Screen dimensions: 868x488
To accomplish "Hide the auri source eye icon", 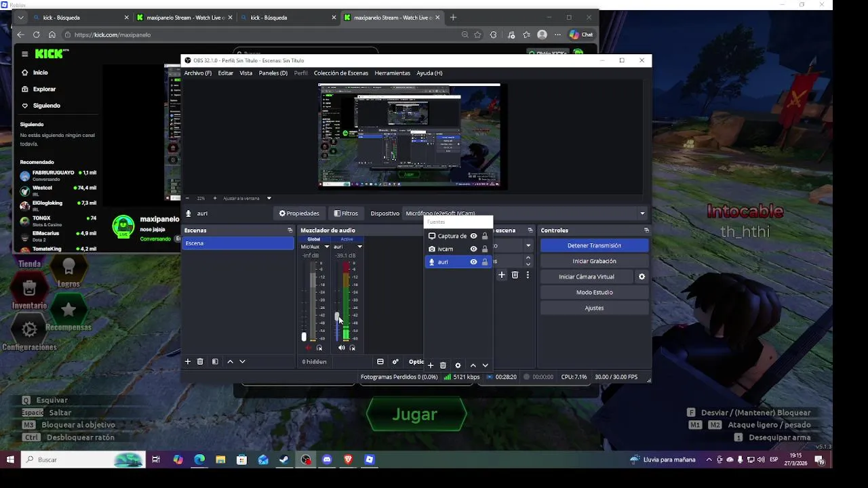I will point(473,262).
